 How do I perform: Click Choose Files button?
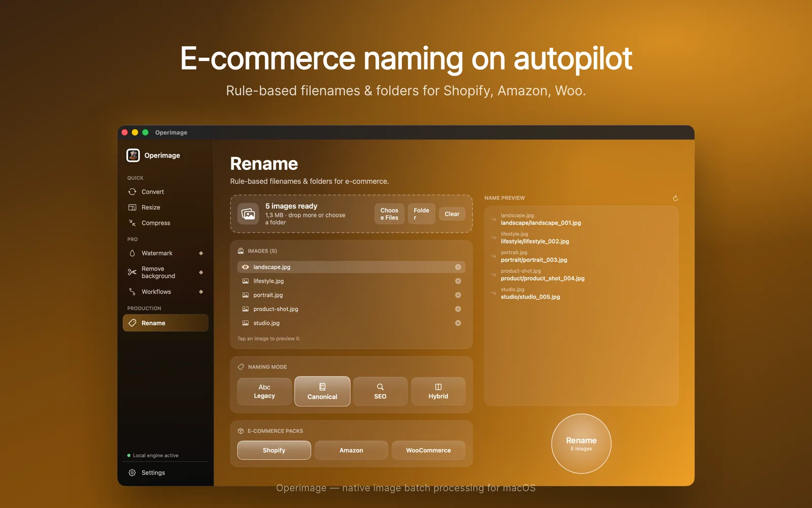pos(389,214)
